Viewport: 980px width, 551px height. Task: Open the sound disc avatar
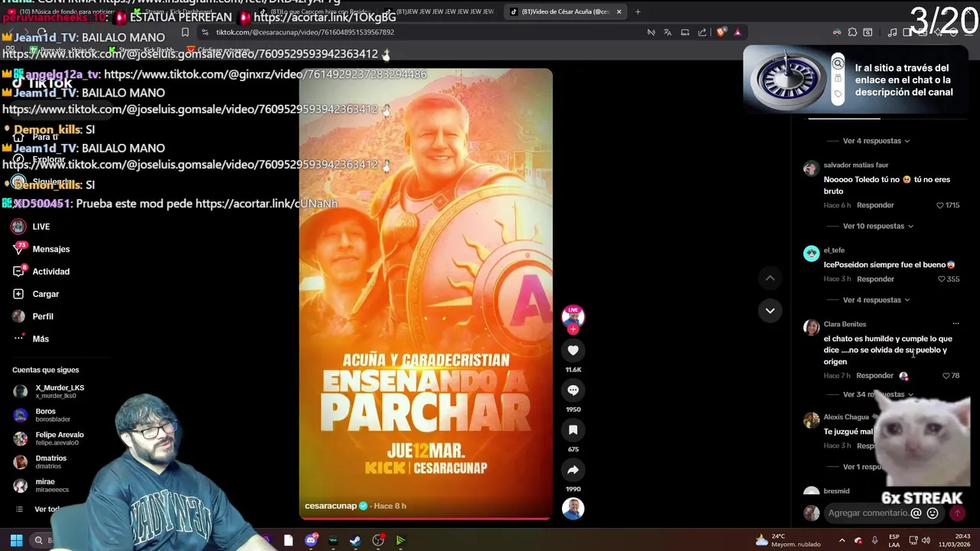click(x=573, y=509)
